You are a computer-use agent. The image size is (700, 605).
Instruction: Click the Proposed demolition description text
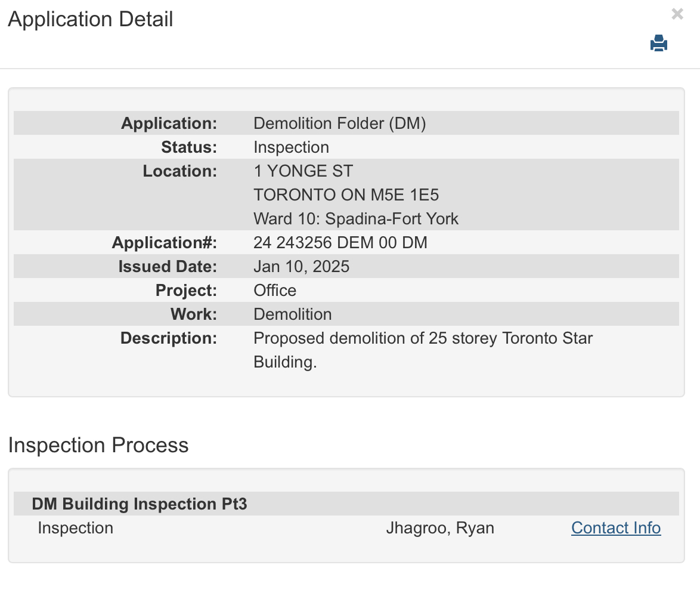423,338
